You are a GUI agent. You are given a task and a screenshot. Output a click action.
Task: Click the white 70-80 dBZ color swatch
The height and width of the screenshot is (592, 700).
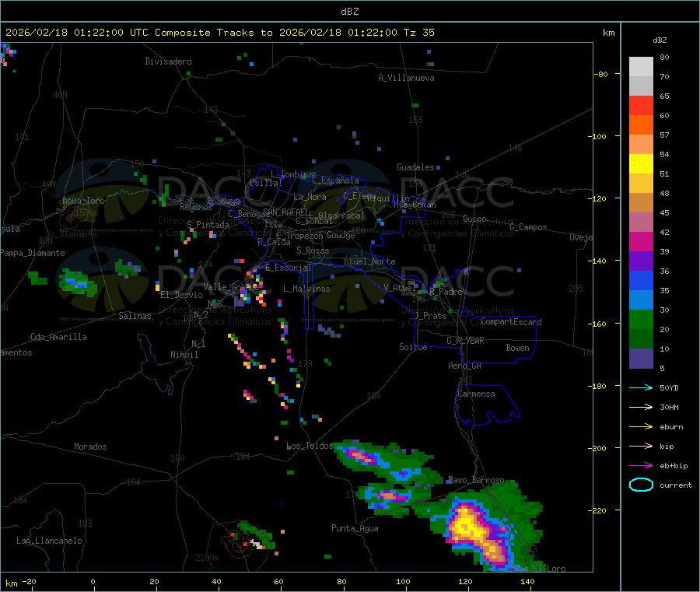pos(641,67)
